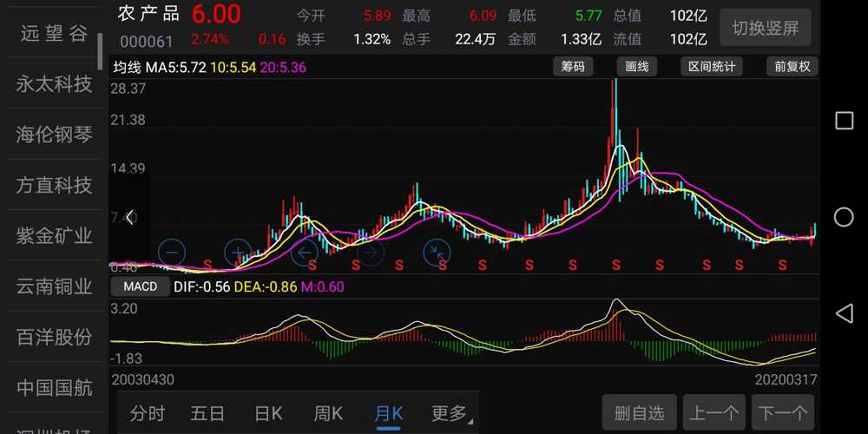Tap the 22.4万 total volume value

[x=476, y=39]
